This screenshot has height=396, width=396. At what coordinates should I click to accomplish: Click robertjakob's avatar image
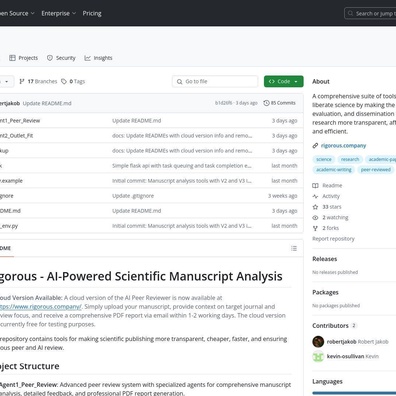pos(318,342)
